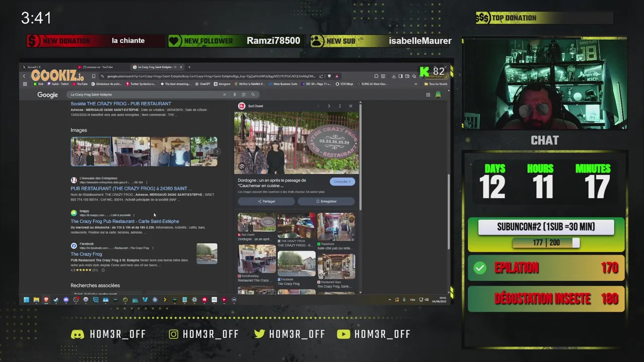Open Steam from the taskbar
Viewport: 644px width, 362px height.
click(x=56, y=300)
